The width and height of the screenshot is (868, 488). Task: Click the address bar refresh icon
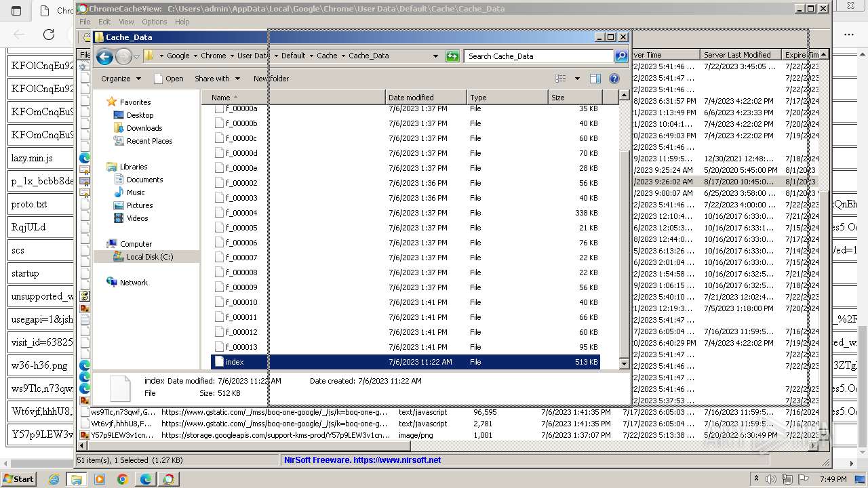click(452, 56)
